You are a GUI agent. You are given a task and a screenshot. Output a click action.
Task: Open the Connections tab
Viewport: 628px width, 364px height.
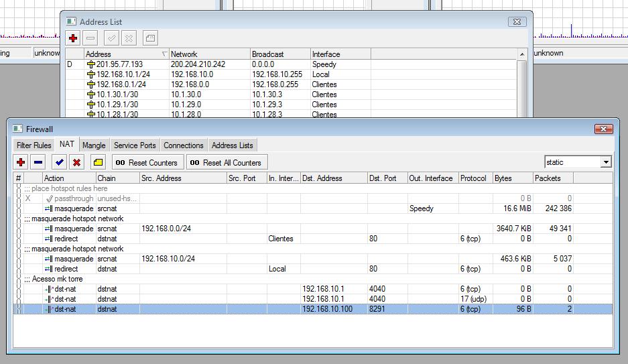point(184,145)
